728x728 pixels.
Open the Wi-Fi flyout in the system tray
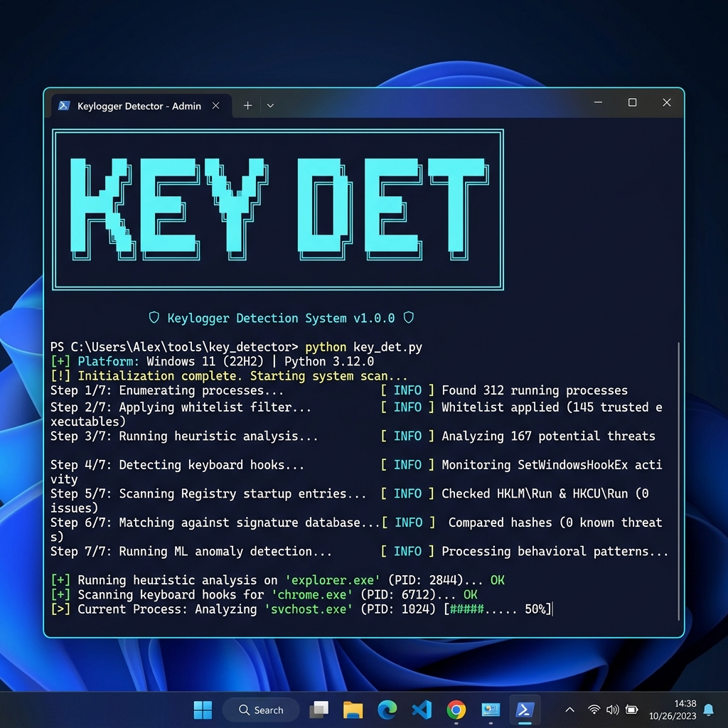coord(594,710)
